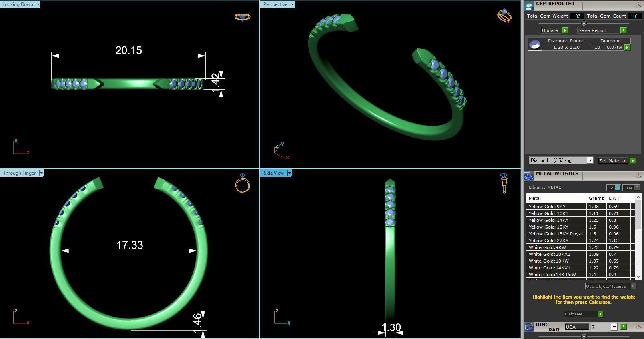Select White Gold:14K PdW row
This screenshot has width=644, height=339.
pyautogui.click(x=580, y=275)
